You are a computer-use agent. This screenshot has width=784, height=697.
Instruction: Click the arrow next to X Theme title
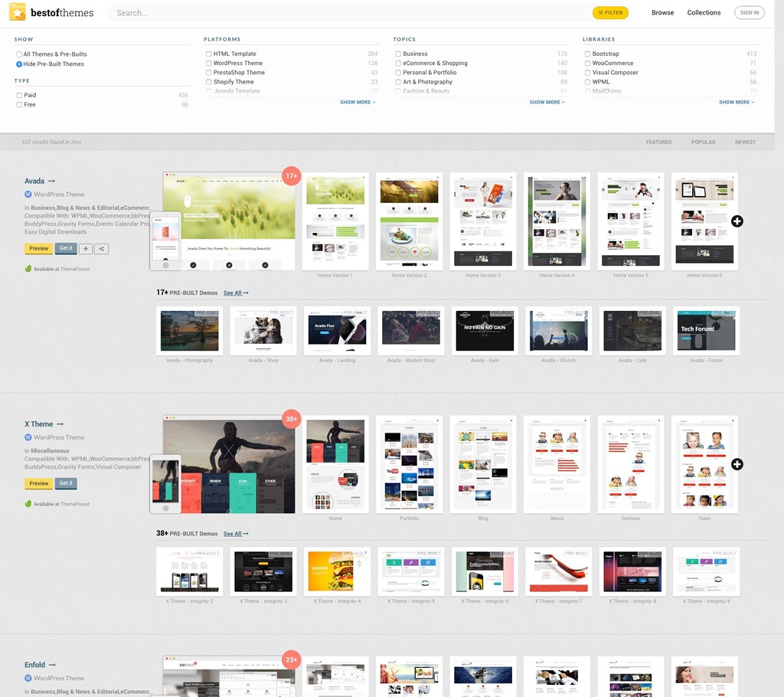60,424
